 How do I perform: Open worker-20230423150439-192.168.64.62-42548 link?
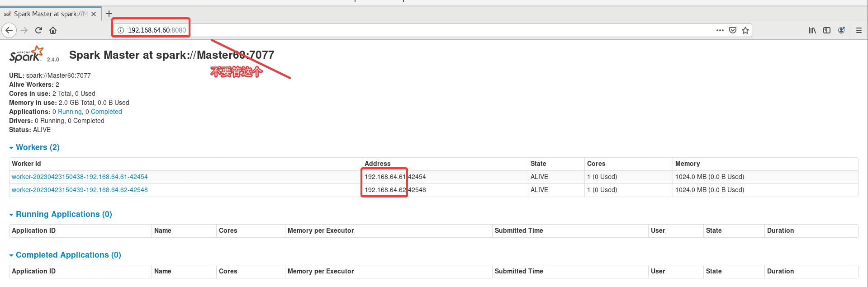click(x=80, y=190)
